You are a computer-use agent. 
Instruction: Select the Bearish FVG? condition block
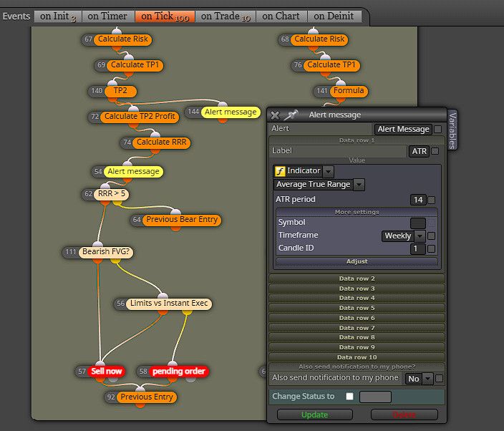click(106, 252)
